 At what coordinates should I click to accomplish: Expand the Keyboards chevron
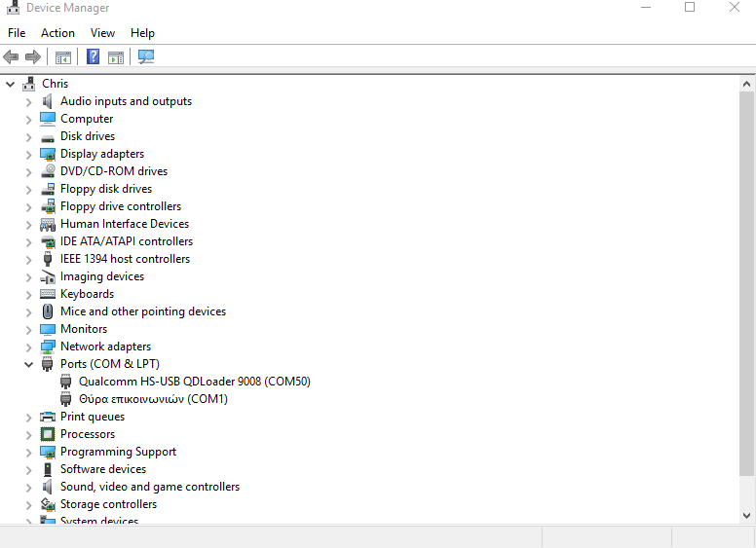[28, 295]
